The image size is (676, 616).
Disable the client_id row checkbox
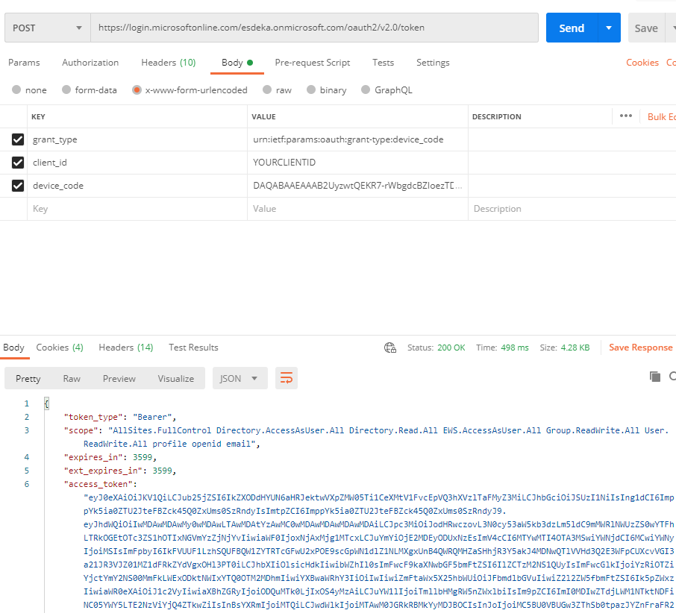pyautogui.click(x=18, y=163)
